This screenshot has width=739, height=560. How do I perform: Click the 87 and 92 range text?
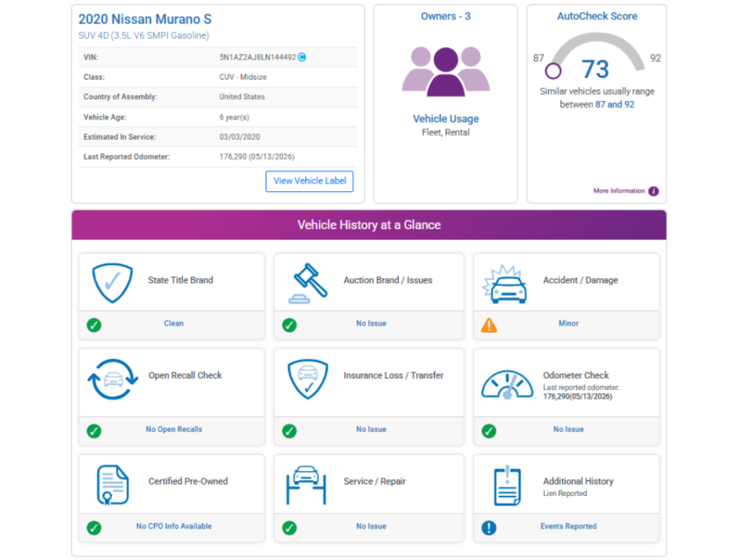(x=615, y=104)
